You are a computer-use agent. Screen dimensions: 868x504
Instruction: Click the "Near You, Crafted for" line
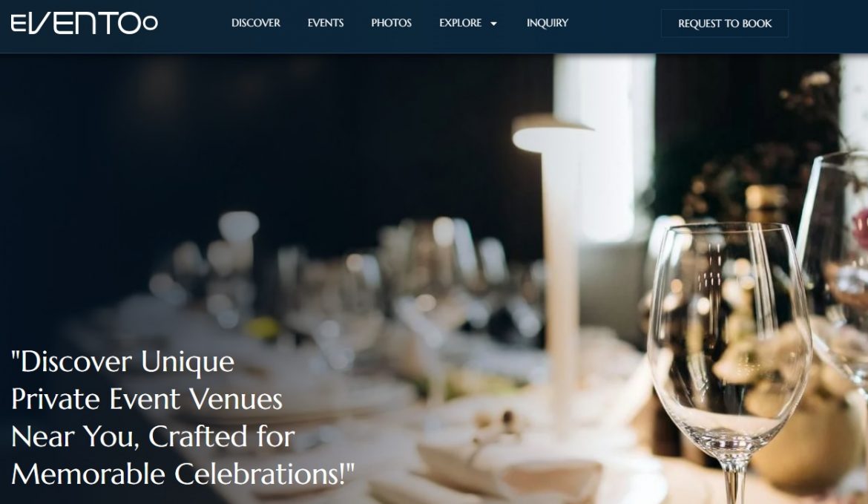pos(153,436)
